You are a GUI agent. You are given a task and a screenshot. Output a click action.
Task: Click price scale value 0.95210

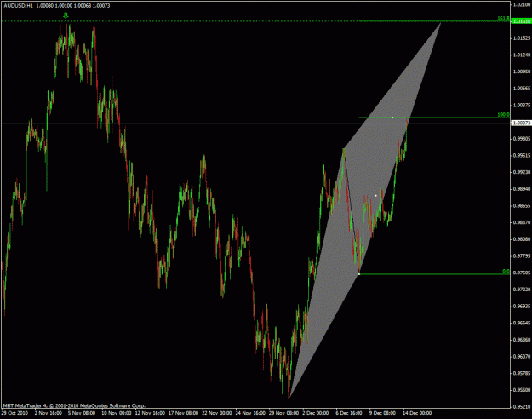[522, 406]
